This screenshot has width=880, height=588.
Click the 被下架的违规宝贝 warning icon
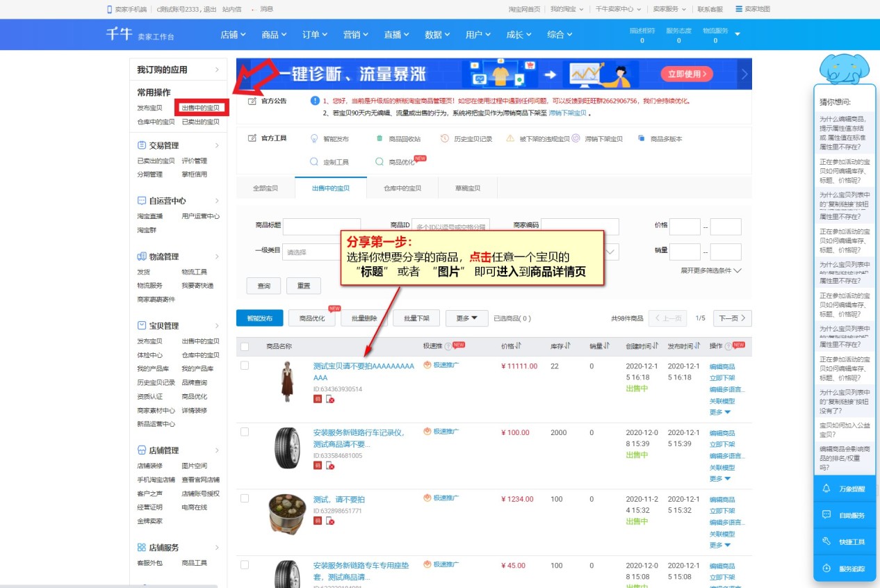point(510,138)
